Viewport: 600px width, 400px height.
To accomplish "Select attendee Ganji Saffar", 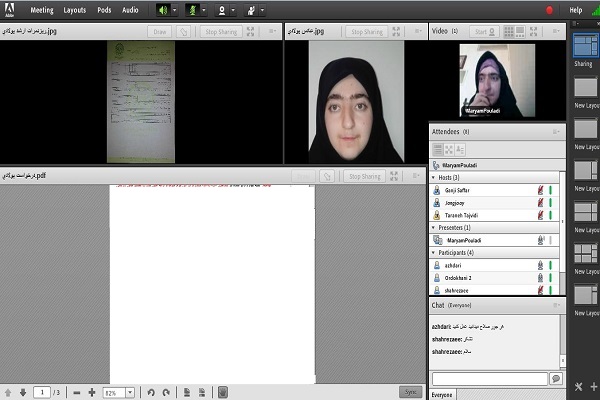I will point(494,190).
